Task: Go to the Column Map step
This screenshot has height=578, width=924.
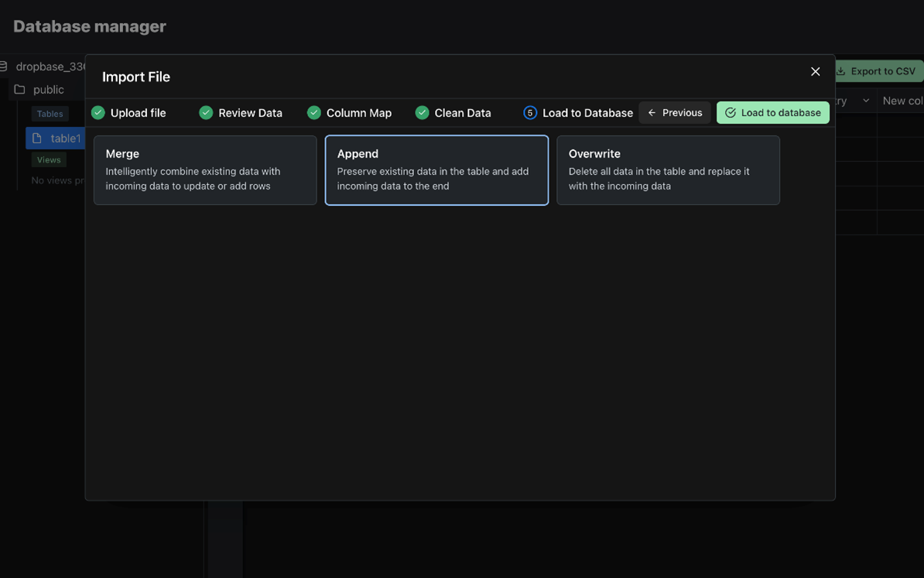Action: coord(358,113)
